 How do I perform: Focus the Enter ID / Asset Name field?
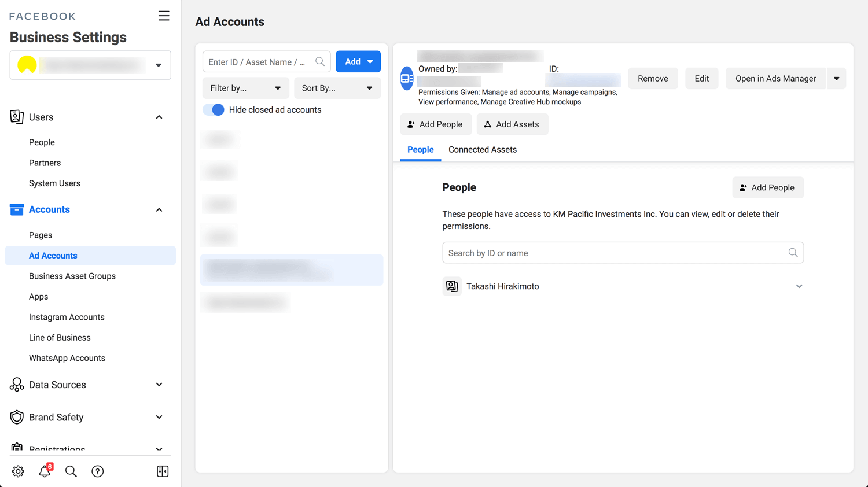click(267, 61)
